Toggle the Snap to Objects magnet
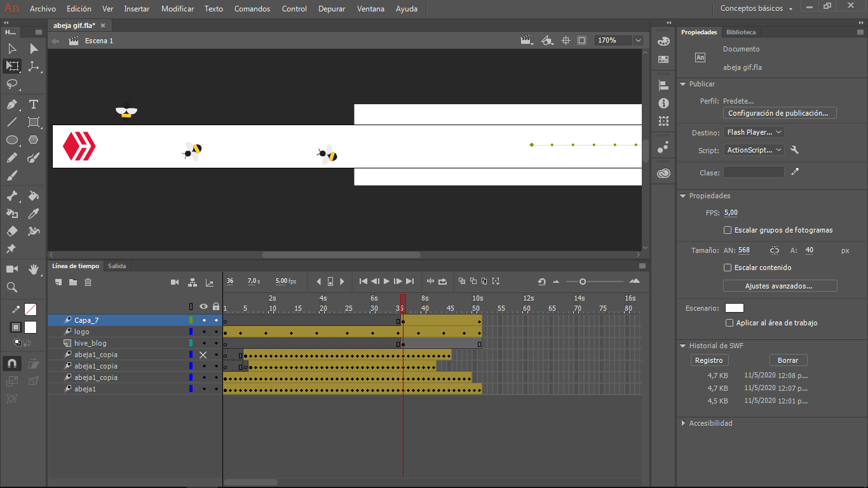Screen dimensions: 868x488 point(12,363)
